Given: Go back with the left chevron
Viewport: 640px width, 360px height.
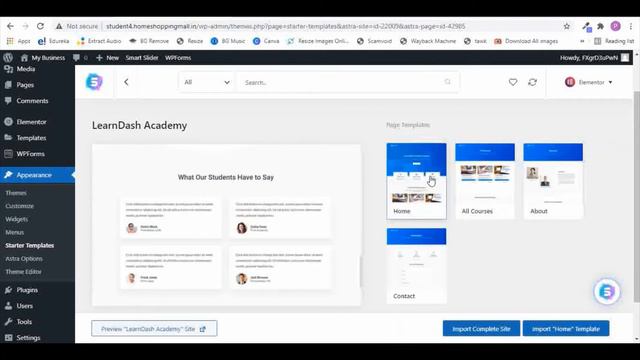Looking at the screenshot, I should click(126, 82).
